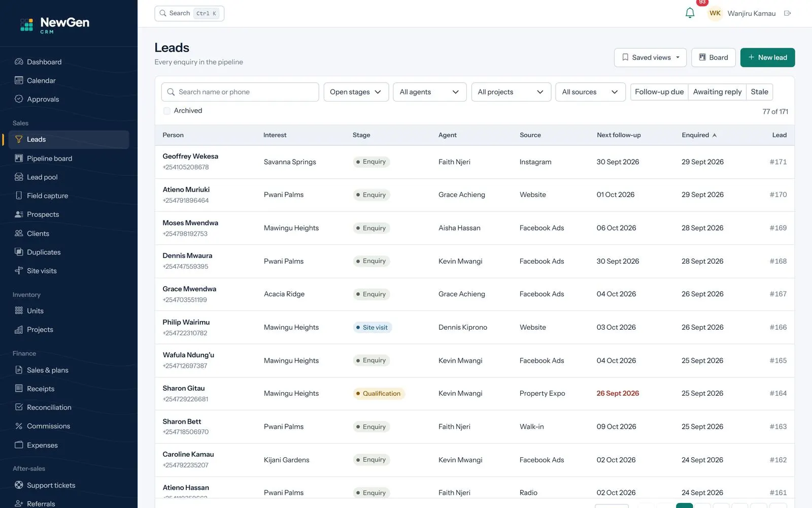Click the notification bell icon
The width and height of the screenshot is (812, 508).
[690, 13]
